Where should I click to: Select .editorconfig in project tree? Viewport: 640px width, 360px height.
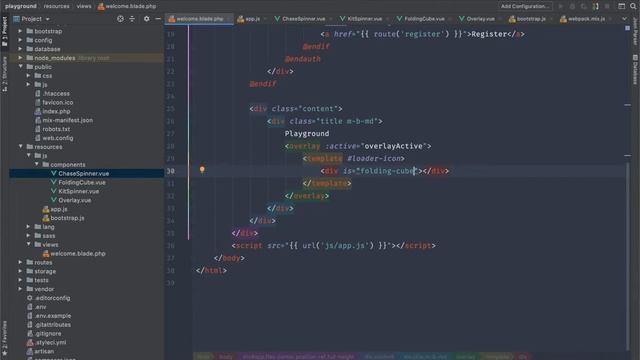[52, 298]
